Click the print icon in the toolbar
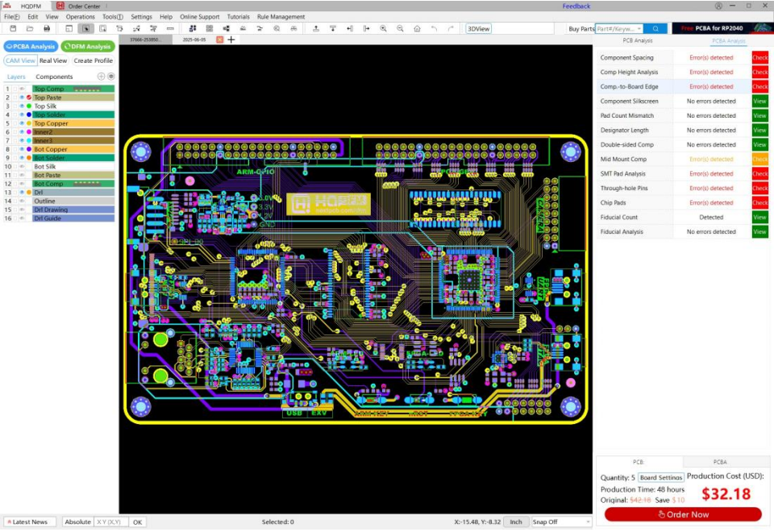 point(47,28)
